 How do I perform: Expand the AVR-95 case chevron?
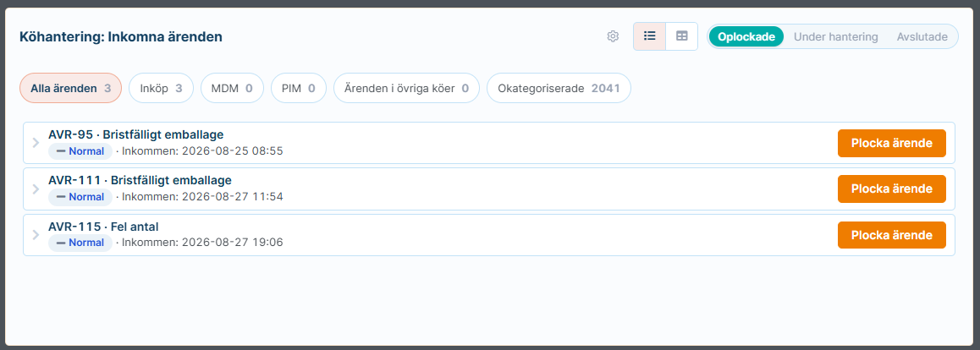tap(36, 143)
